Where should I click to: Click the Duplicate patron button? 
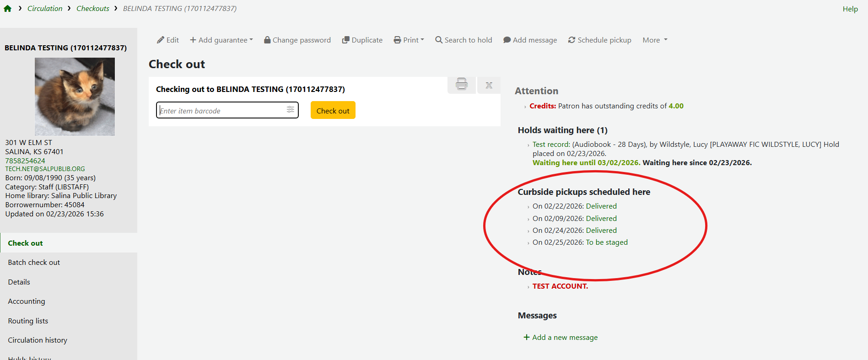362,40
